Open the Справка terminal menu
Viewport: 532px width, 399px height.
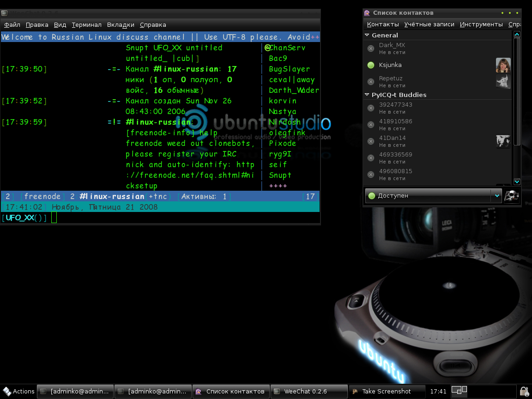pyautogui.click(x=153, y=25)
